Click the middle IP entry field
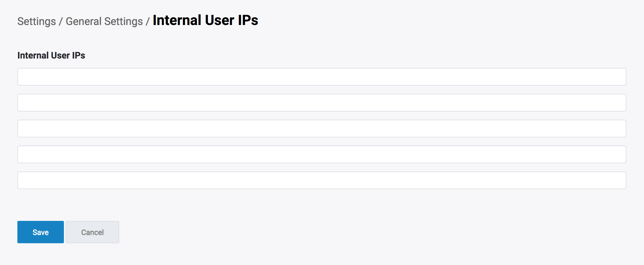Viewport: 644px width, 265px height. click(322, 129)
